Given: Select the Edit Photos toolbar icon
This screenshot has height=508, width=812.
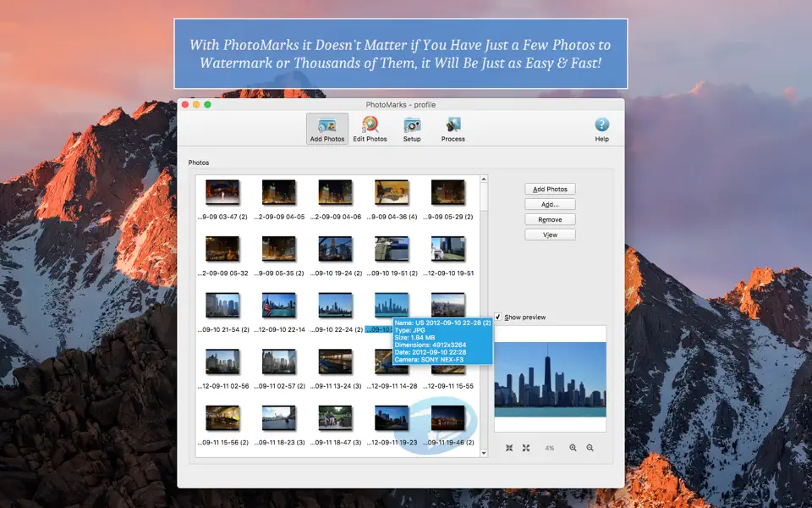Looking at the screenshot, I should pos(370,127).
